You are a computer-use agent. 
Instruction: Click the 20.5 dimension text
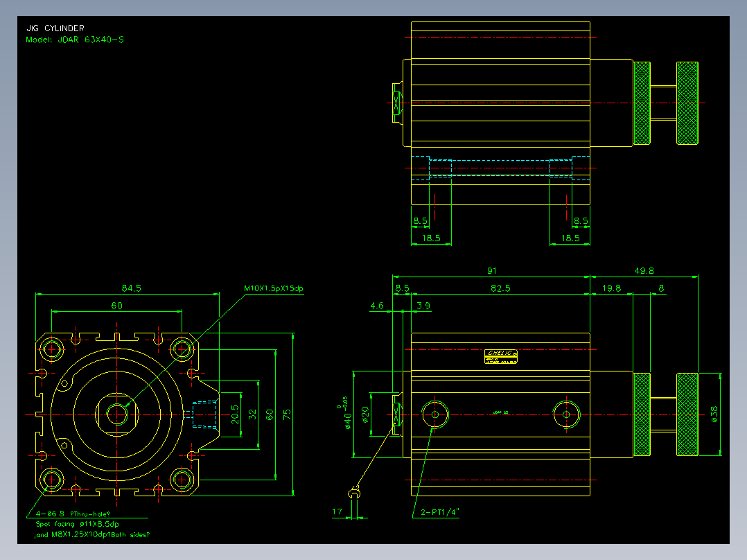[235, 414]
